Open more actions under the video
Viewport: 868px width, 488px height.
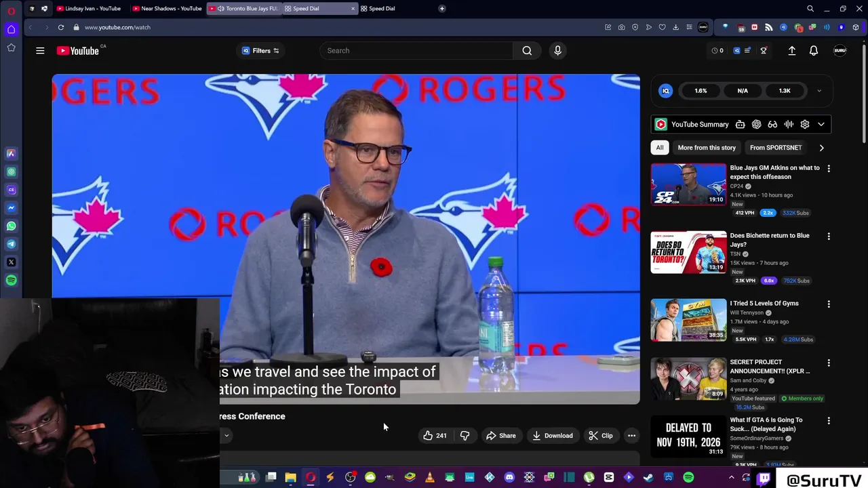click(631, 436)
